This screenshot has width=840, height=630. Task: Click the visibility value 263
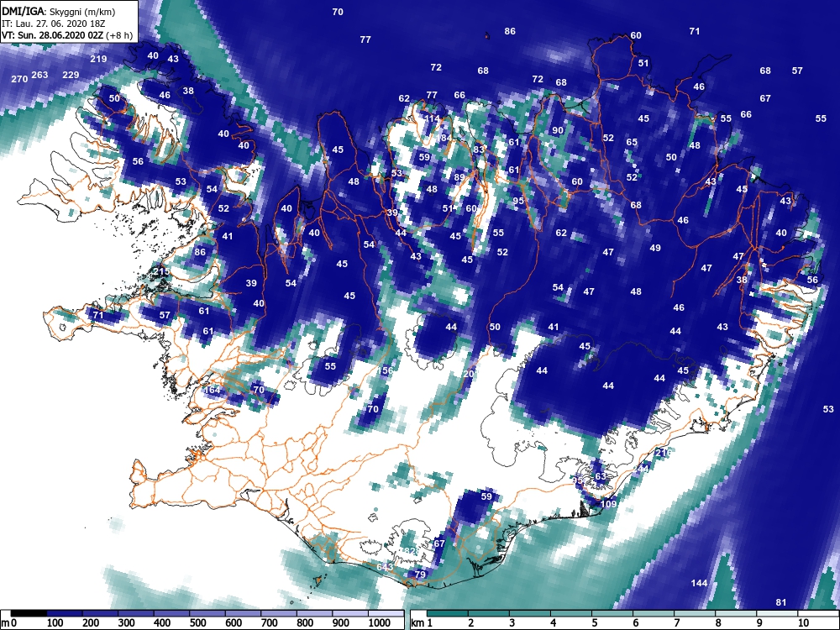pyautogui.click(x=39, y=75)
